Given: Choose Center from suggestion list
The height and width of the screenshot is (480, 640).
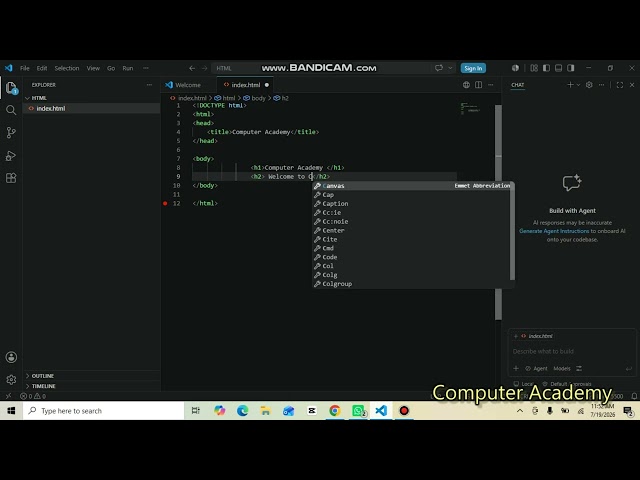Looking at the screenshot, I should pyautogui.click(x=411, y=230).
